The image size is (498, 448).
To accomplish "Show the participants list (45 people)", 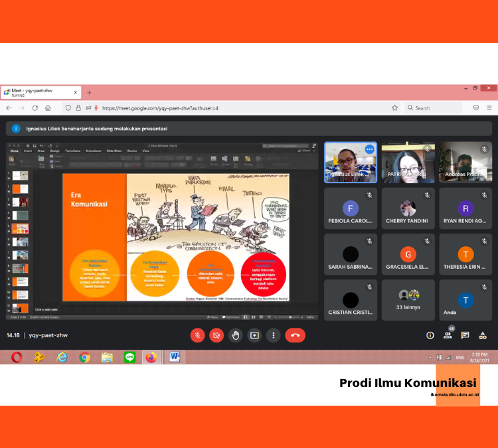I will pos(448,335).
